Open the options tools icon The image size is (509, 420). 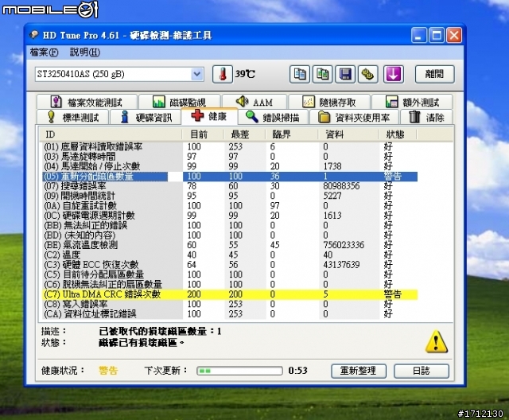(367, 74)
